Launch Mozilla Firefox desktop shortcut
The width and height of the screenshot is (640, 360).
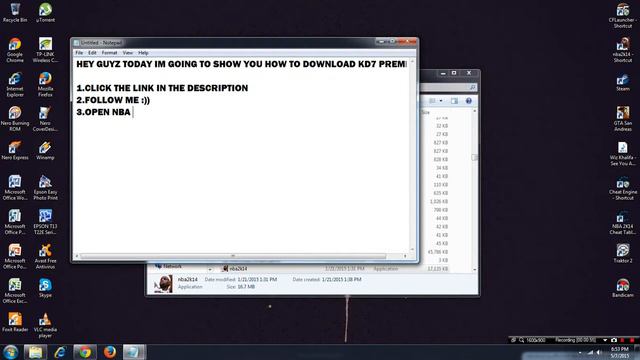(x=45, y=84)
